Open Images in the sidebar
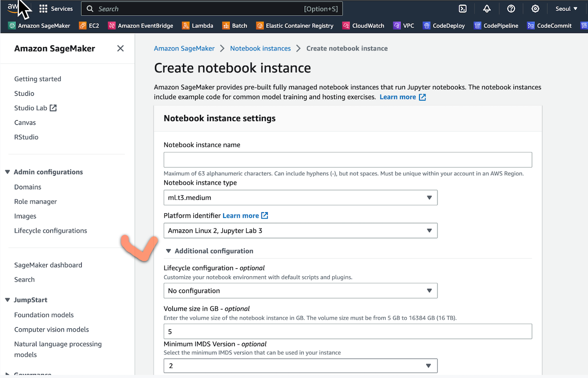 tap(25, 216)
